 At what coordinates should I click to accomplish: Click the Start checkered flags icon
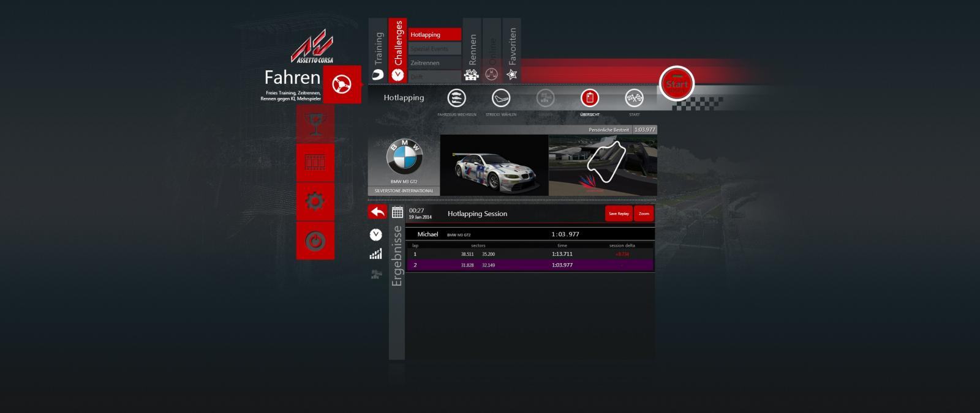click(x=634, y=98)
